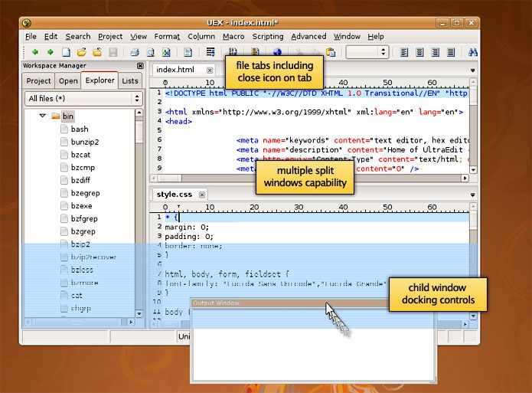532x393 pixels.
Task: Select the bzcmp file in tree
Action: pos(83,168)
